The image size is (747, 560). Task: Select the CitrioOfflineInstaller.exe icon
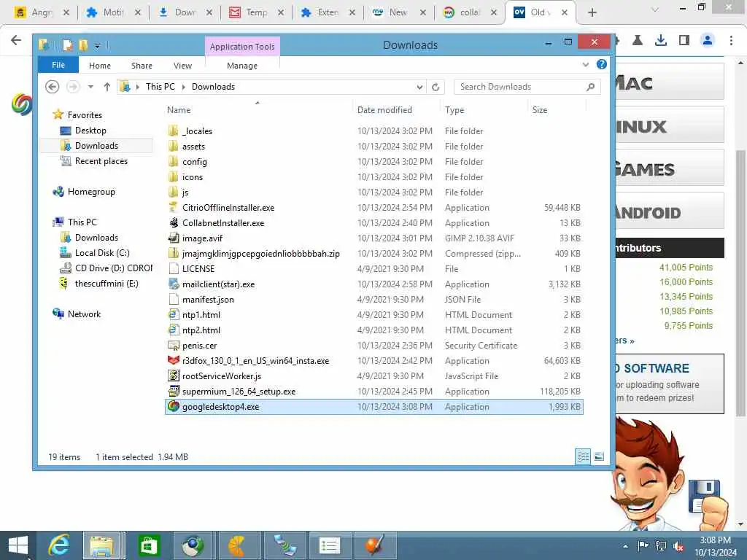[x=174, y=208]
